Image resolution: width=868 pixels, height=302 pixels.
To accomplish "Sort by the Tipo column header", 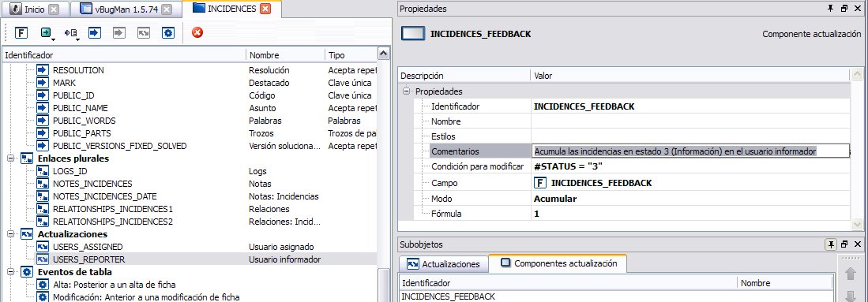I will click(351, 55).
